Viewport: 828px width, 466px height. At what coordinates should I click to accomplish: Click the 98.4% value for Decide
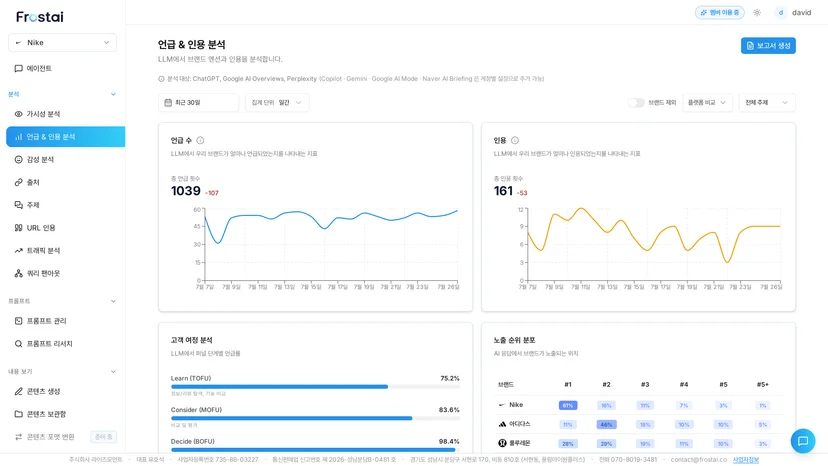(449, 441)
